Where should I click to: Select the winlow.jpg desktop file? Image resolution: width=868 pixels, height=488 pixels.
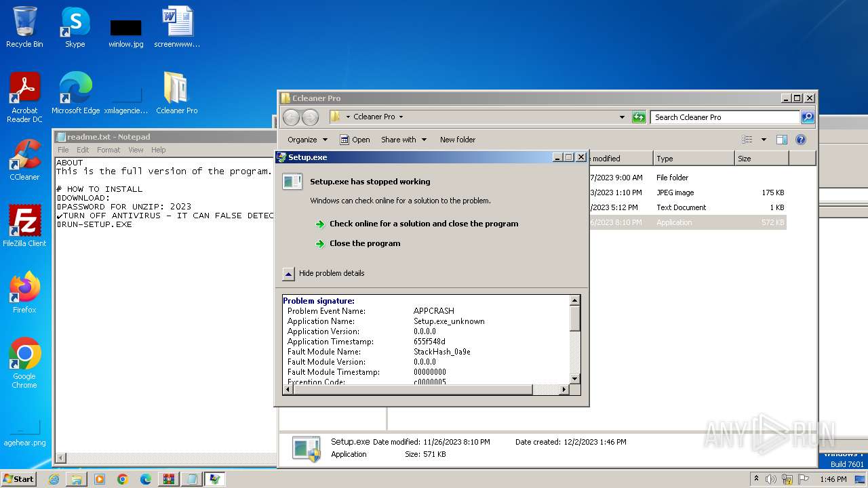point(125,32)
